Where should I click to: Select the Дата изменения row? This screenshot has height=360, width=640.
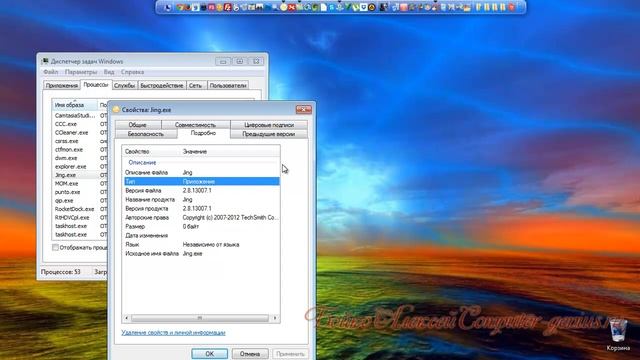[202, 236]
